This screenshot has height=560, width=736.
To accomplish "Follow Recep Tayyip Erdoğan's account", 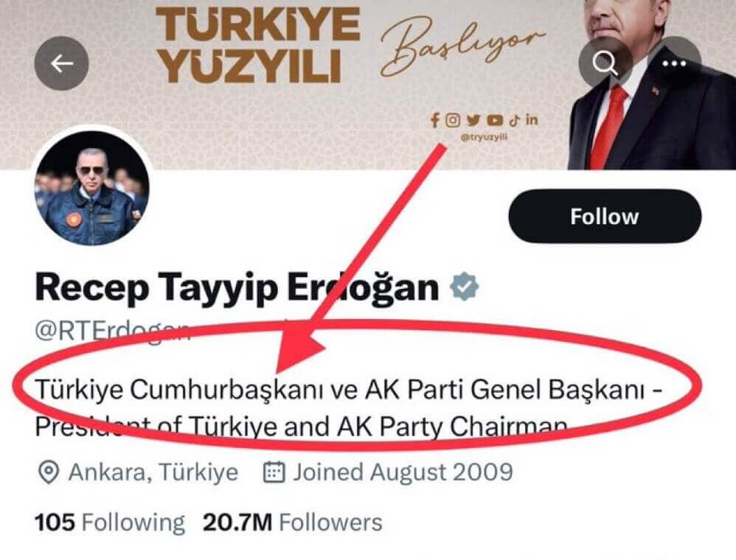I will [605, 217].
